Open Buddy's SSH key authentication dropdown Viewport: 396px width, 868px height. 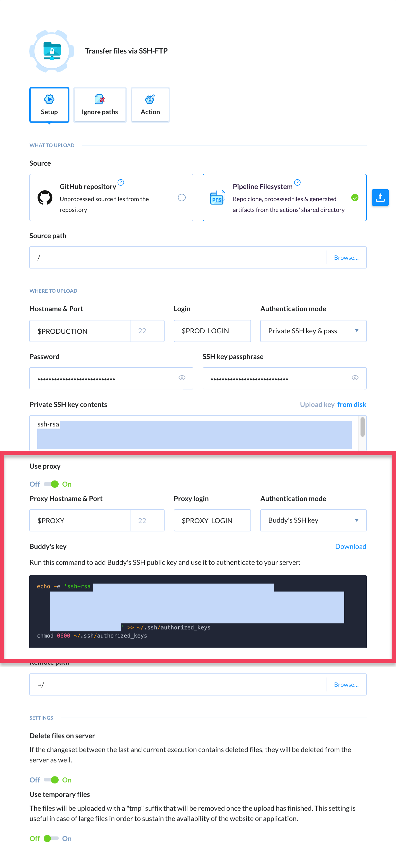313,520
